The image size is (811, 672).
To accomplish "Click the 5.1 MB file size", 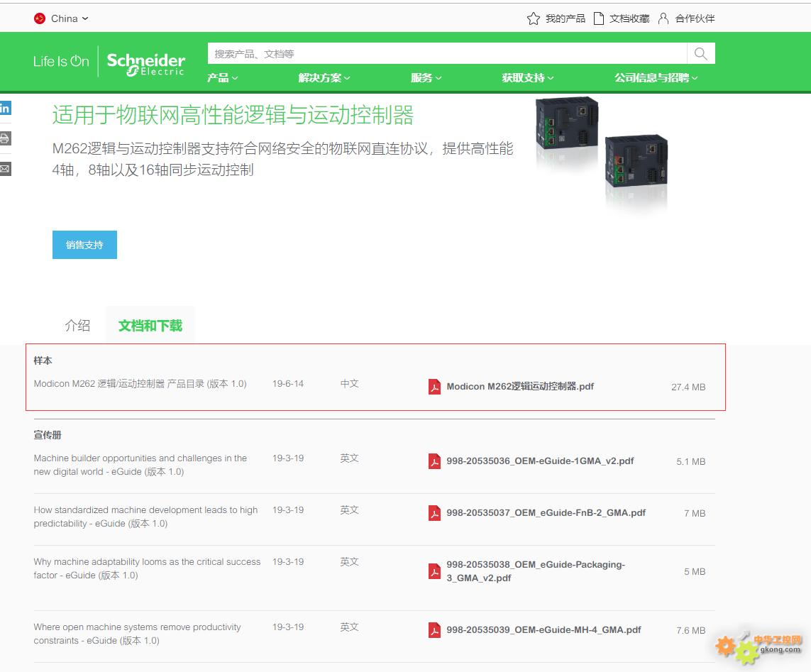I will pyautogui.click(x=691, y=461).
